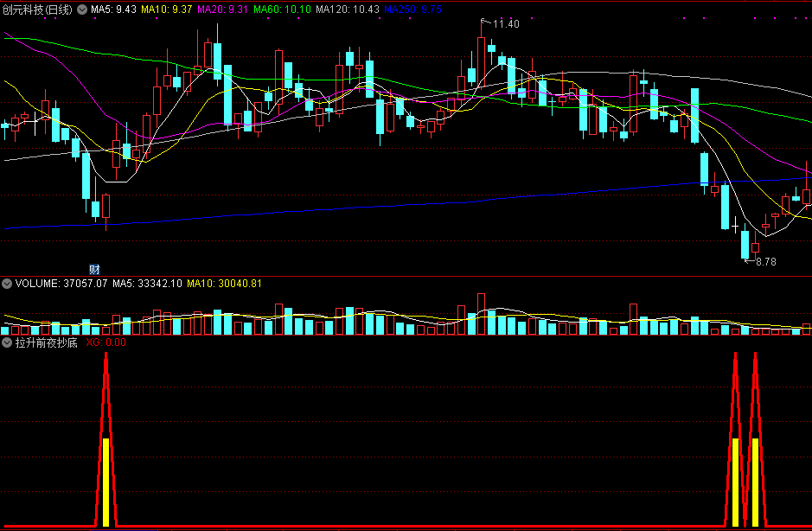
Task: Open the 拉升前夜抄底 indicator dropdown arrow
Action: click(x=7, y=342)
